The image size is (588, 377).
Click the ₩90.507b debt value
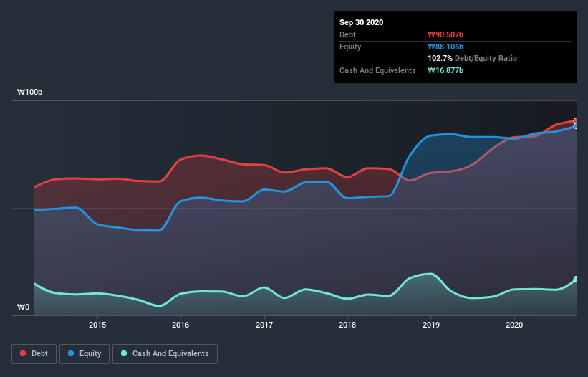(445, 34)
